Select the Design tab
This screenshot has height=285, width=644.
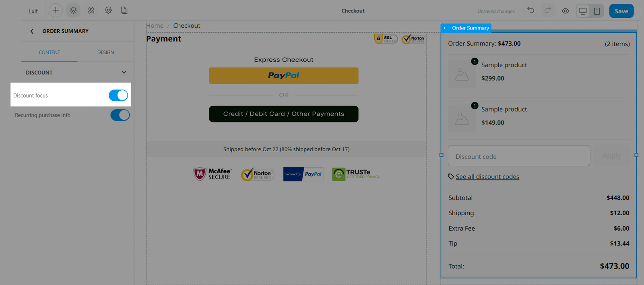click(105, 52)
